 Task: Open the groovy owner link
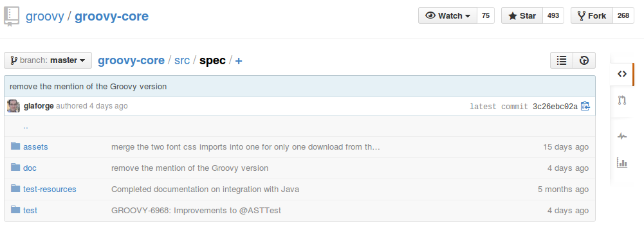(45, 17)
